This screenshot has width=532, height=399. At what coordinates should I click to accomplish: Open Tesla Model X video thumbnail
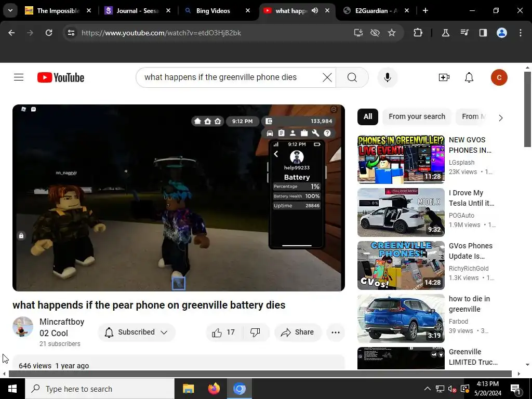(401, 212)
